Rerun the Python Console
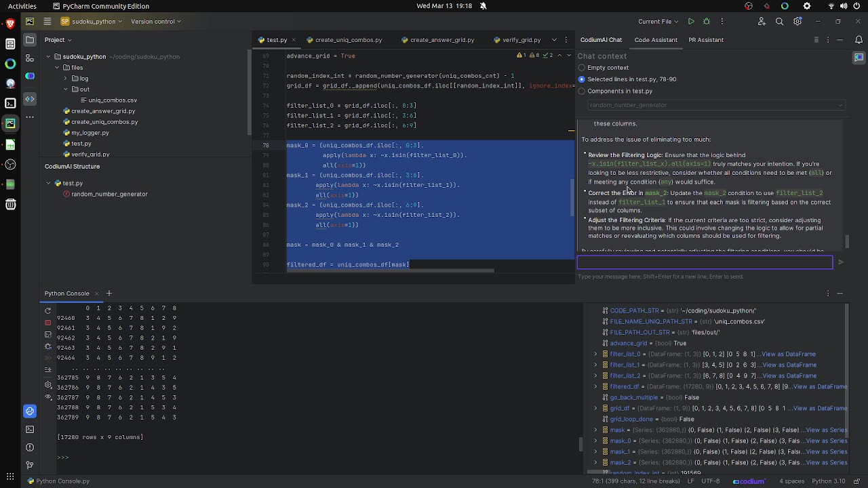The image size is (868, 488). click(x=47, y=310)
